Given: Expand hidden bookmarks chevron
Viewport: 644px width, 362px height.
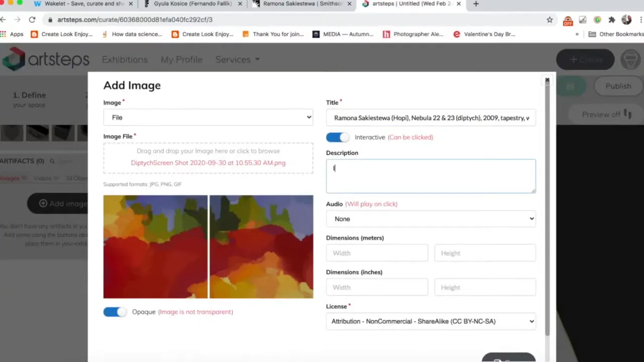Looking at the screenshot, I should [x=577, y=34].
